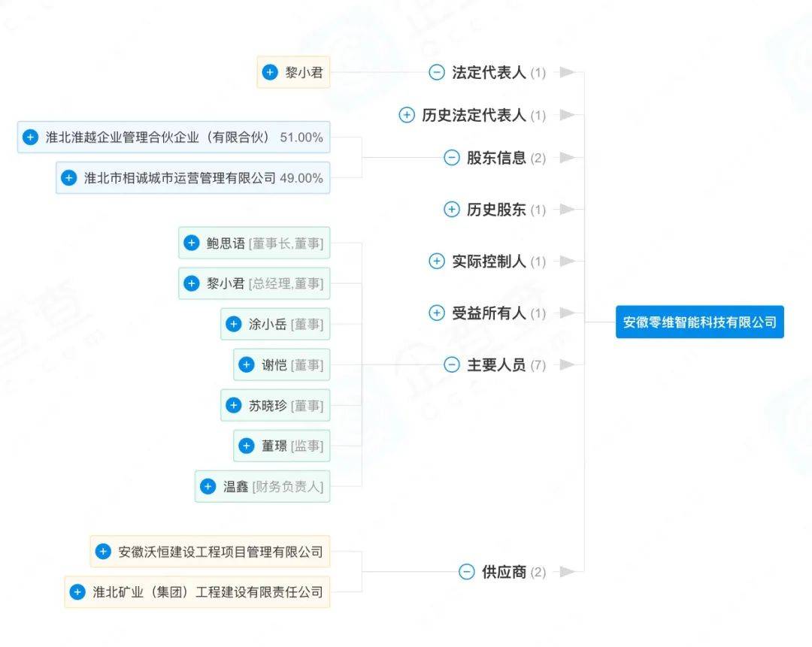Expand the 历史法定代表人 branch

(x=407, y=115)
